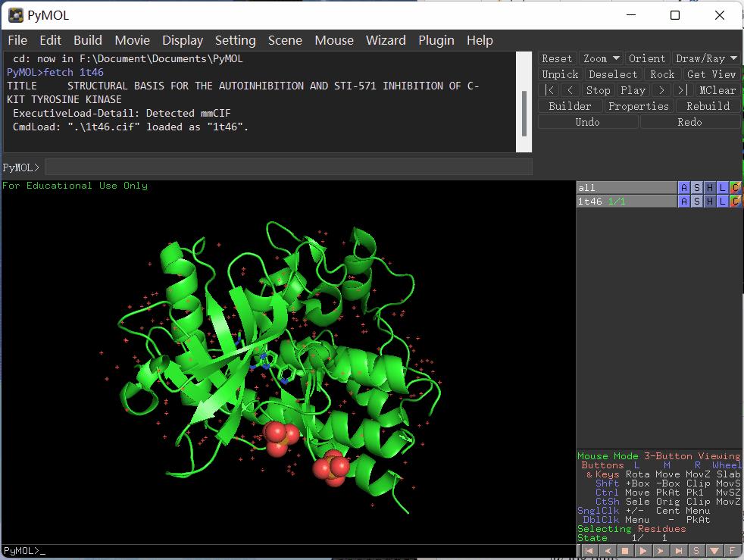The height and width of the screenshot is (560, 744).
Task: Open the Wizard menu
Action: click(x=386, y=40)
